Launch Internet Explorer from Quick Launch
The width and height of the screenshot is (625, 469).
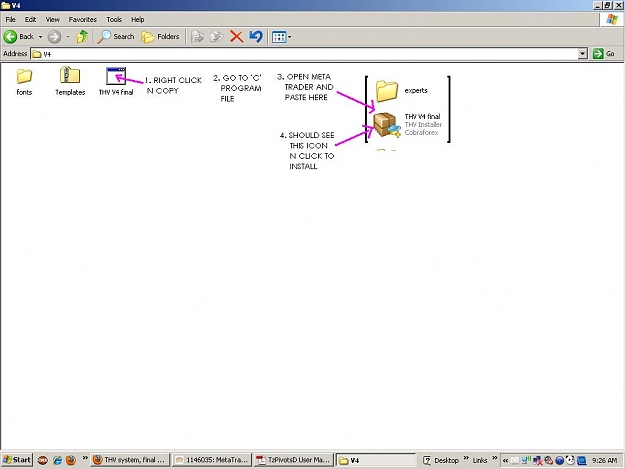pyautogui.click(x=57, y=460)
